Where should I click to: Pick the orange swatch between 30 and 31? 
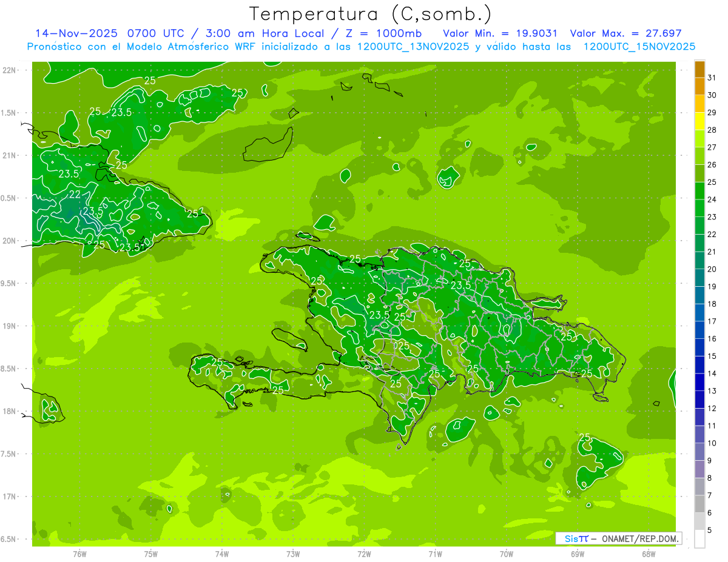[699, 86]
